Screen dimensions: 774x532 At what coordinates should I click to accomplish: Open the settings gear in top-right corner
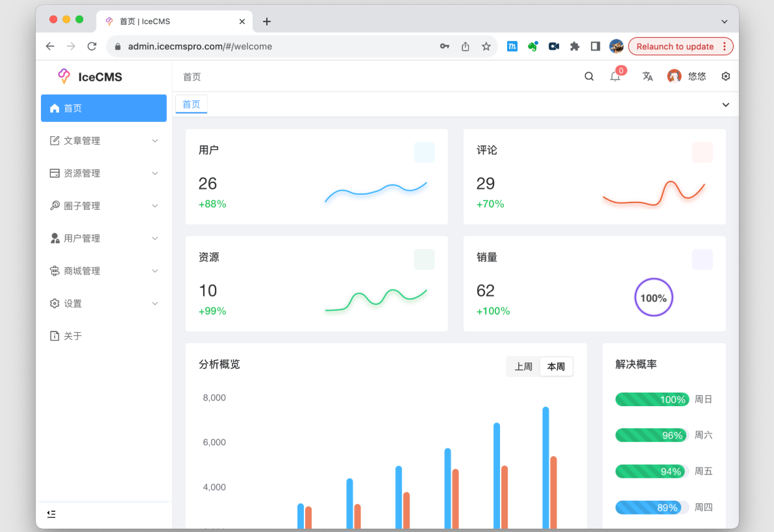pos(725,76)
